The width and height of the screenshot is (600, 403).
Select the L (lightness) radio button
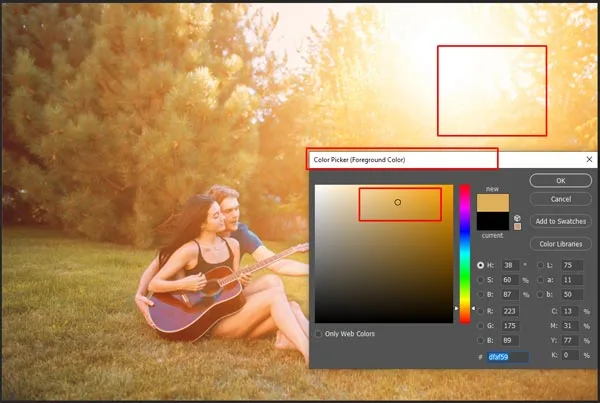[x=540, y=265]
